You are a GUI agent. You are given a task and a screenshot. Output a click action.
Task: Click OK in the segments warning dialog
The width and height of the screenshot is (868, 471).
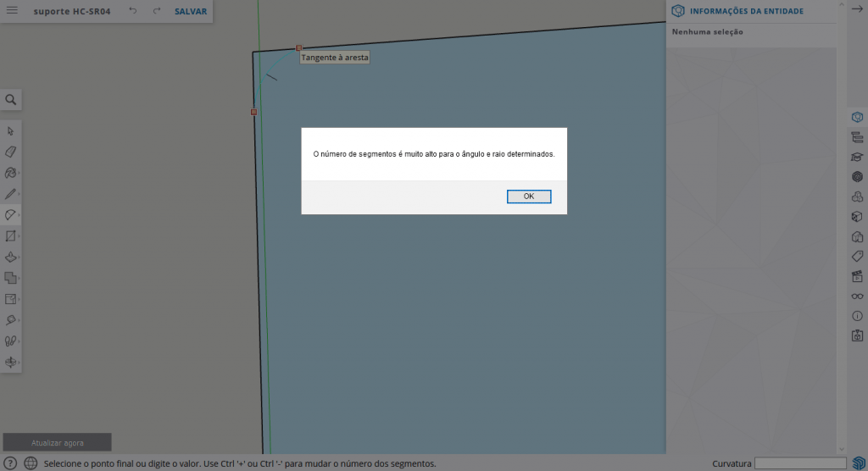(x=529, y=197)
